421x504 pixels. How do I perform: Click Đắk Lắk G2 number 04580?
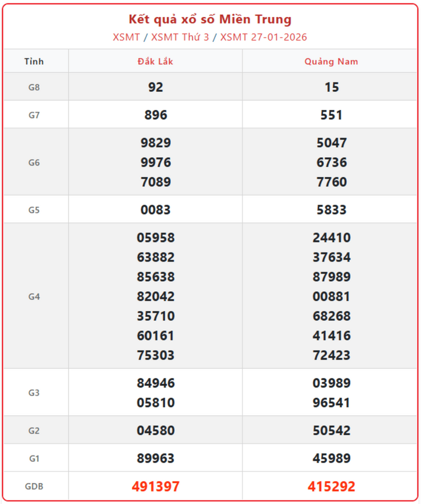[x=156, y=431]
